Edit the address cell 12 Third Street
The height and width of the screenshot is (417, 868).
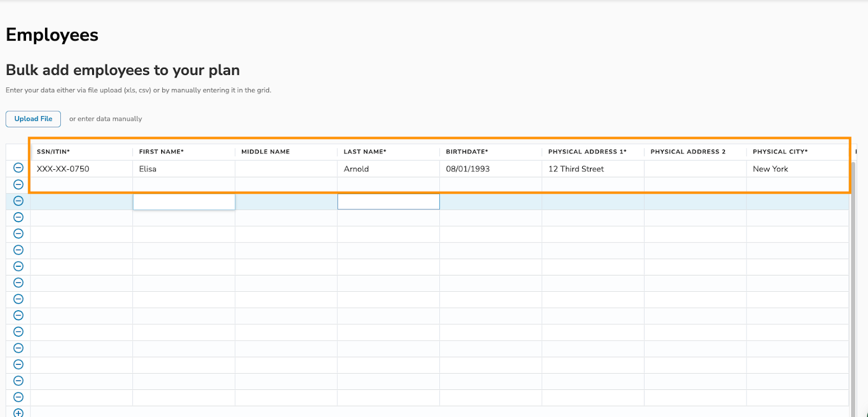[x=576, y=169]
